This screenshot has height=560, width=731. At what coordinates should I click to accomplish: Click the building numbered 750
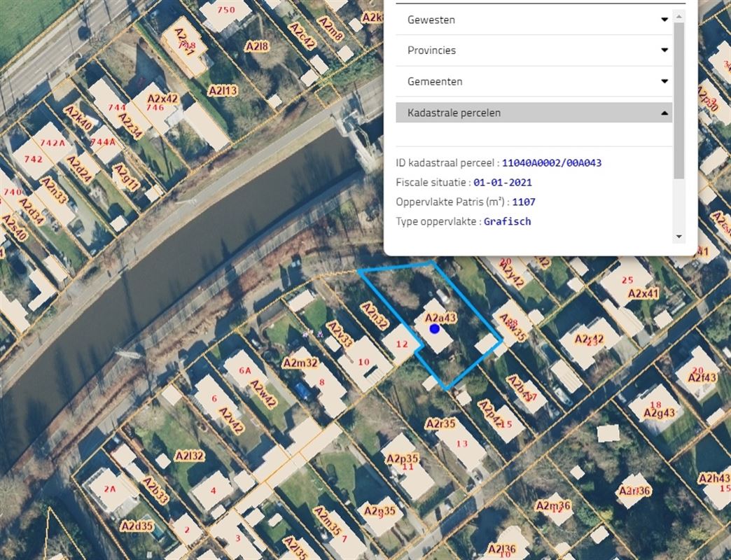225,10
